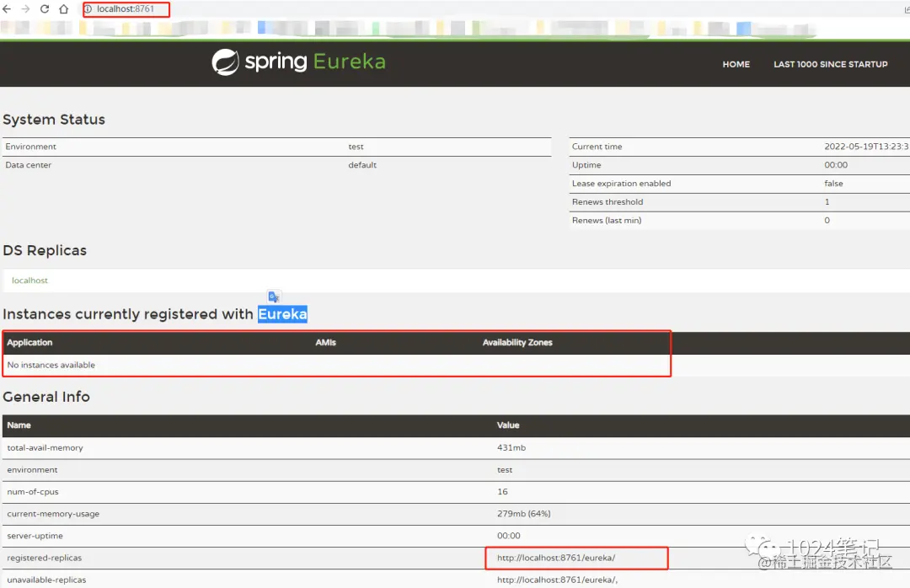This screenshot has height=588, width=910.
Task: Click the Uptime label in System Status
Action: pyautogui.click(x=586, y=165)
